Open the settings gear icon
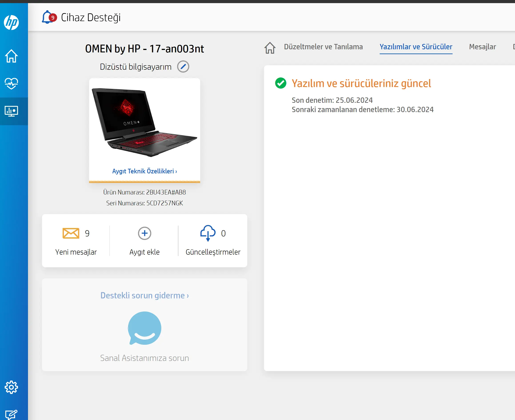This screenshot has height=420, width=515. click(x=11, y=387)
